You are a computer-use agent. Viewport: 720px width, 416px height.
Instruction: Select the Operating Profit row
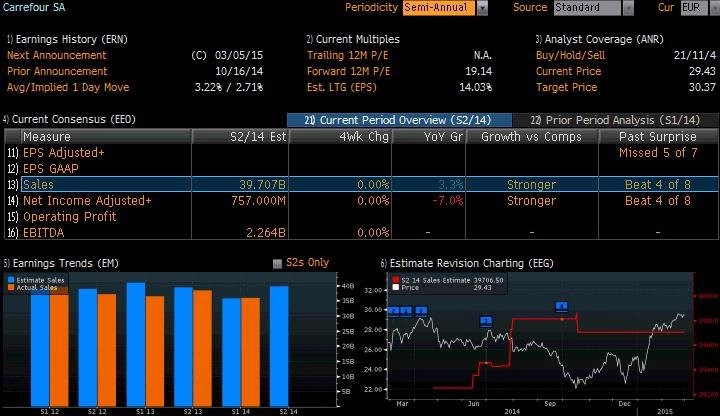(x=361, y=217)
